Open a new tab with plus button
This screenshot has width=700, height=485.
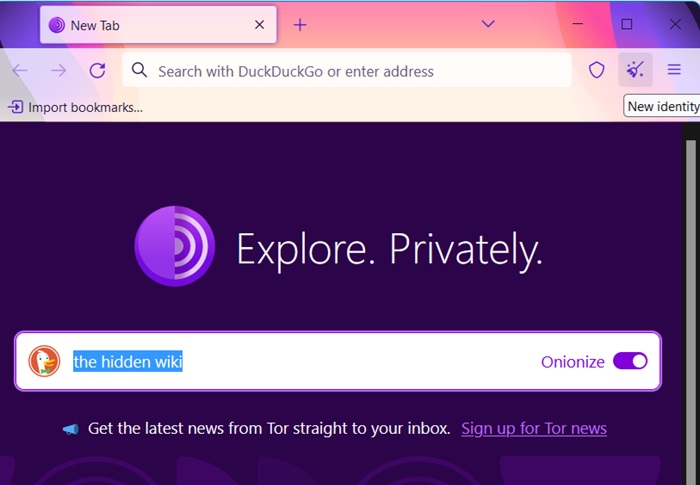pyautogui.click(x=300, y=25)
